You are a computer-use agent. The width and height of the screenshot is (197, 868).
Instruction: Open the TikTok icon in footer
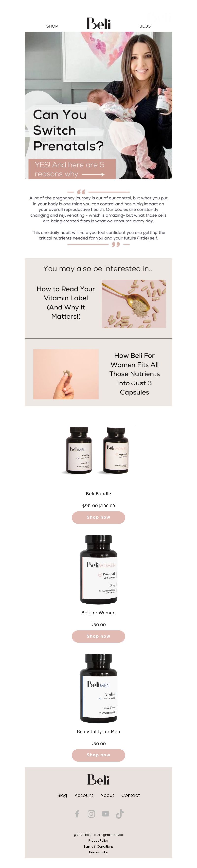[x=120, y=814]
